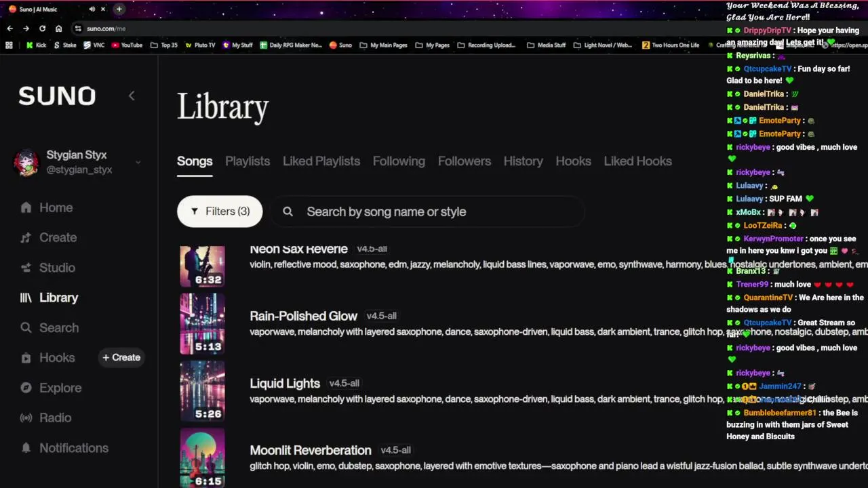Viewport: 868px width, 488px height.
Task: Open the Pluto TV bookmark
Action: coord(200,45)
